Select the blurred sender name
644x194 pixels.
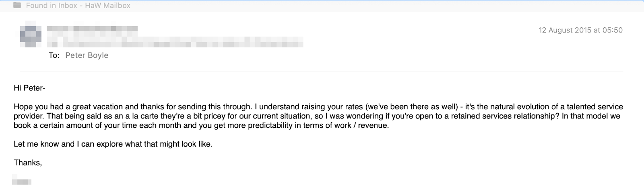[x=92, y=29]
